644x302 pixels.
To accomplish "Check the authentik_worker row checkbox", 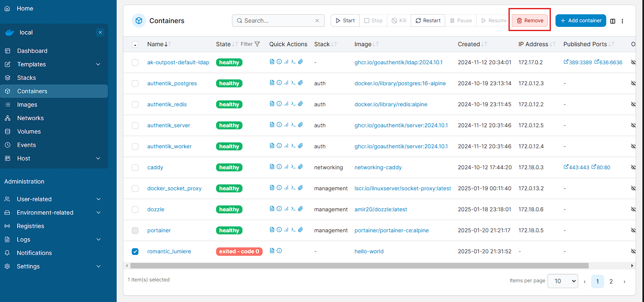I will 135,147.
